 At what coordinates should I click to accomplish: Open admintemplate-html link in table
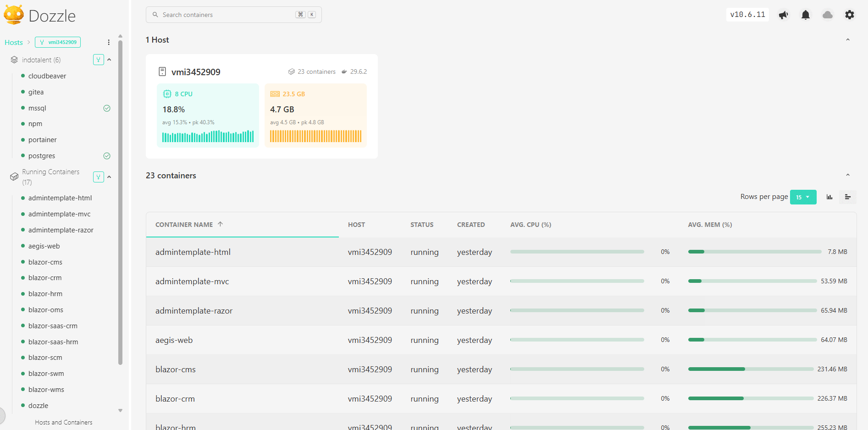[193, 252]
